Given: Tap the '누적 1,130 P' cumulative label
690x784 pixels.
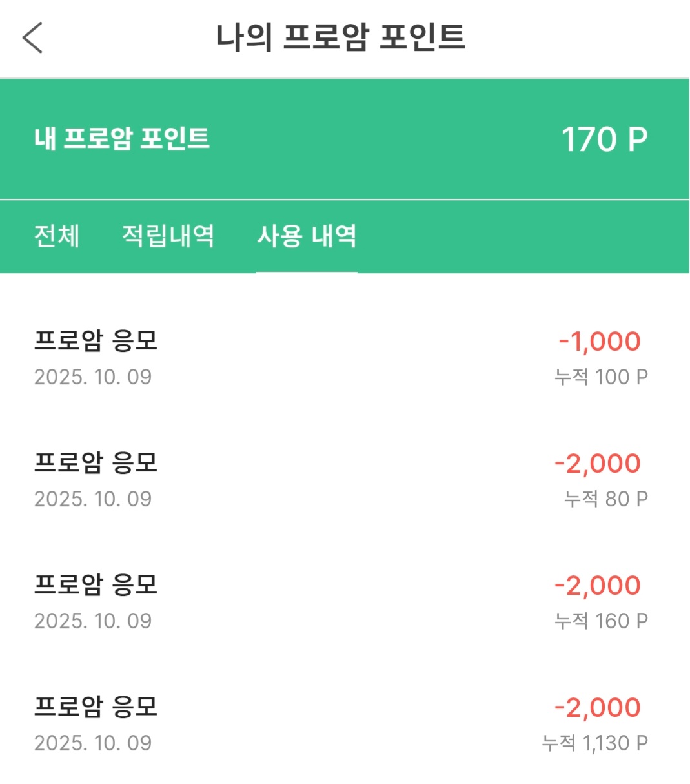Looking at the screenshot, I should pyautogui.click(x=594, y=743).
